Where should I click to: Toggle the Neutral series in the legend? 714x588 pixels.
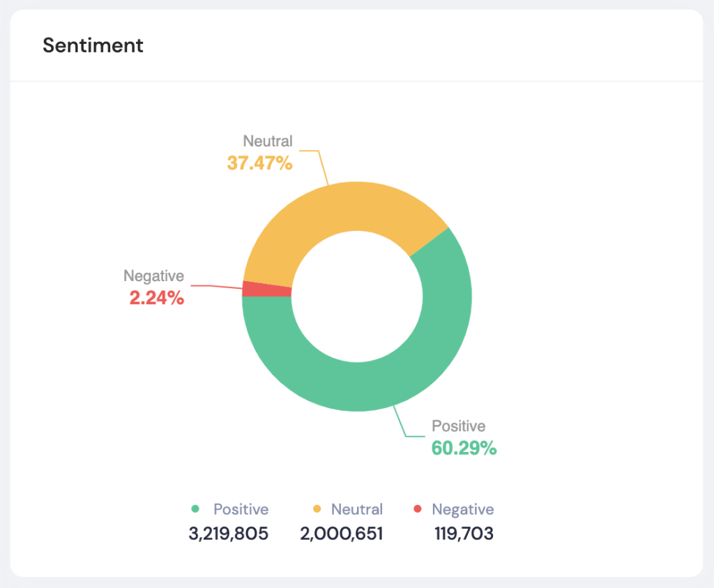(x=356, y=509)
